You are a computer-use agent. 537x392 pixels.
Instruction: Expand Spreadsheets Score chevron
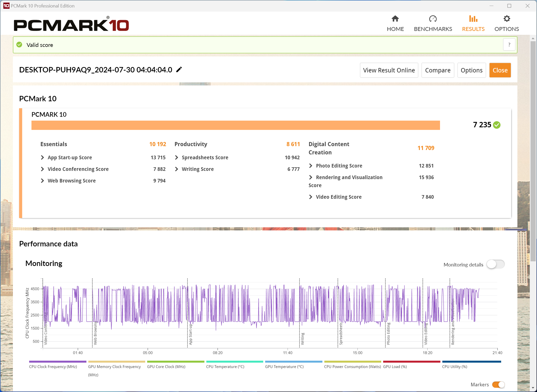click(x=177, y=157)
